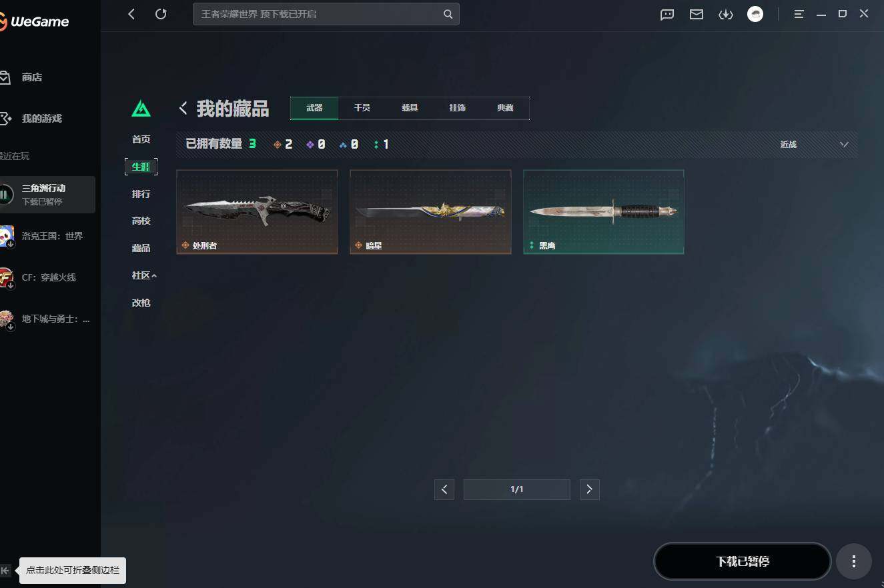Refresh the page with the reload icon
Image resolution: width=884 pixels, height=588 pixels.
point(161,14)
